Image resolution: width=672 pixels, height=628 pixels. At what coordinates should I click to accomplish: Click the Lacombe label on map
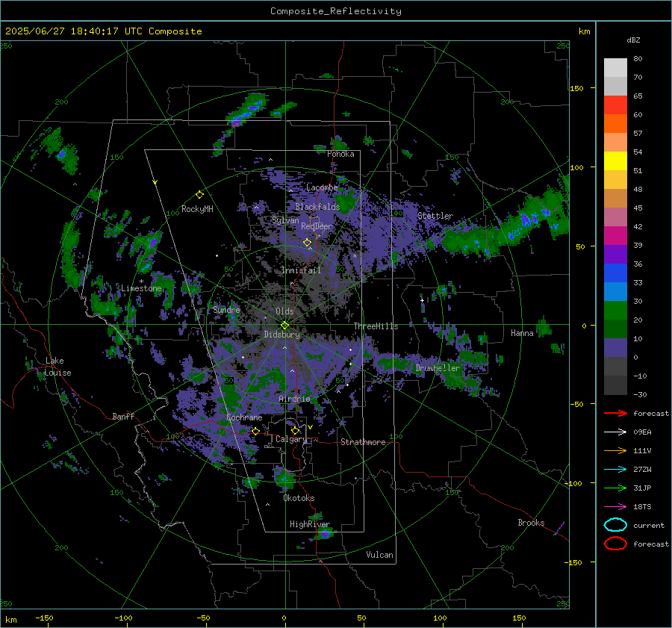[x=322, y=187]
